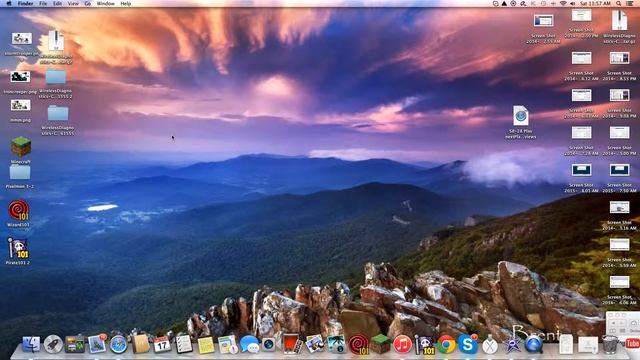Open the File menu

tap(43, 3)
